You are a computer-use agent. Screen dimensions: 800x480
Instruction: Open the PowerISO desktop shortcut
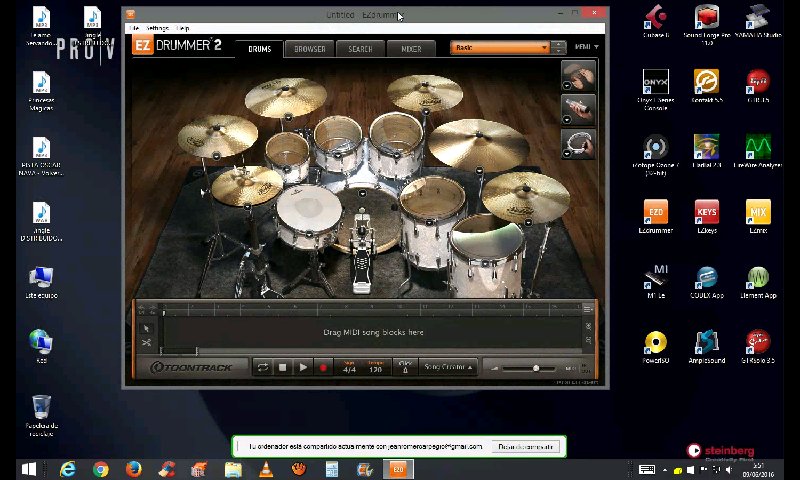pos(656,347)
